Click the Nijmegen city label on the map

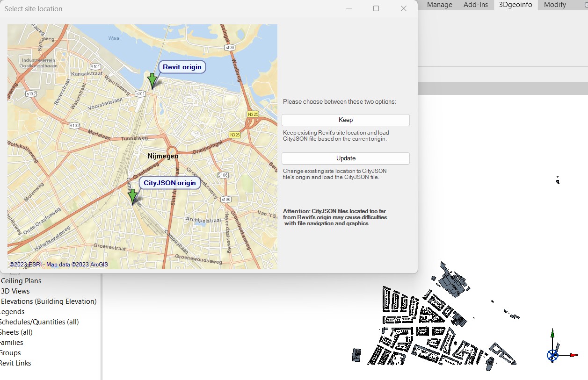tap(162, 156)
